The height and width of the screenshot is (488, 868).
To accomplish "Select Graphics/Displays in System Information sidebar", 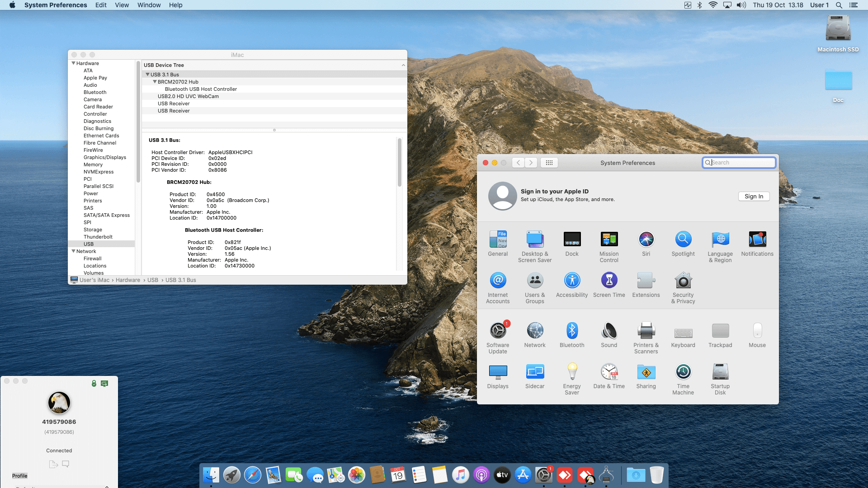I will point(105,157).
